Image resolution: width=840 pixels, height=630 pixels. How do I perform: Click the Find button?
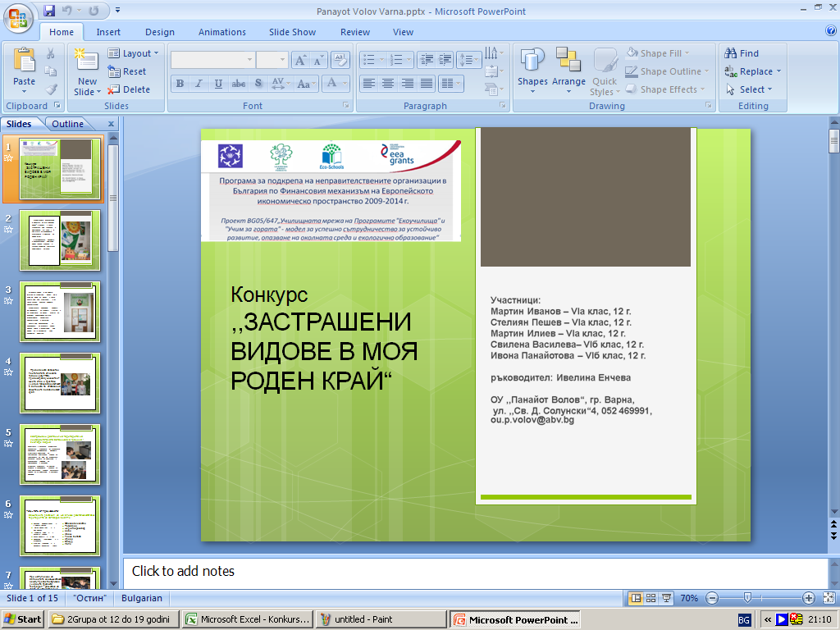click(742, 53)
